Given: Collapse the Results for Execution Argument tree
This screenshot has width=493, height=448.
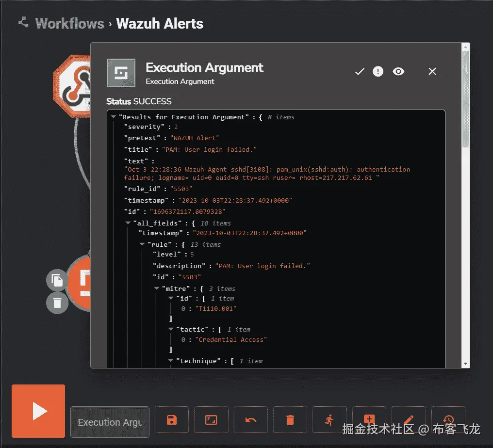Looking at the screenshot, I should [x=114, y=116].
